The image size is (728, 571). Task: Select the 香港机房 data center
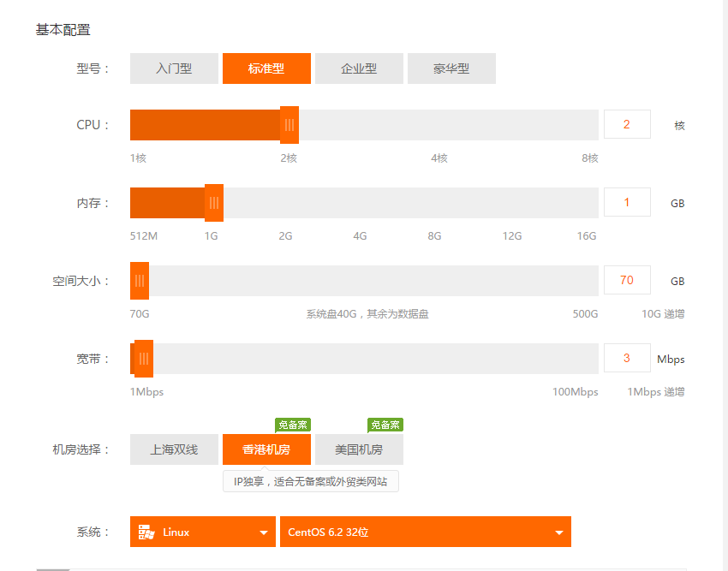coord(266,449)
